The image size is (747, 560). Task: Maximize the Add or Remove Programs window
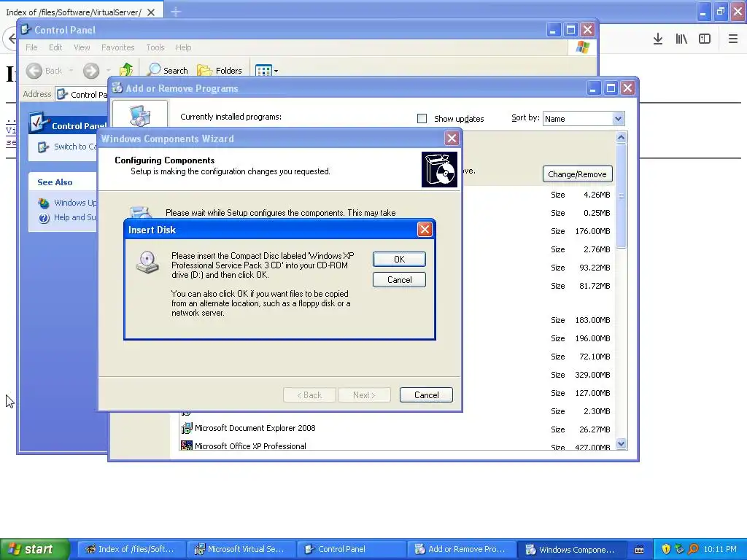(x=611, y=88)
